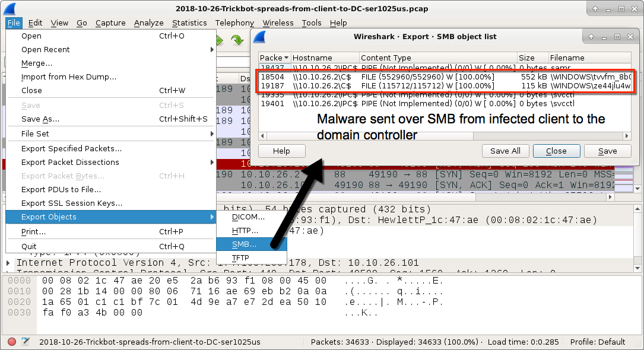
Task: Sort by Content Type column header
Action: coord(438,58)
